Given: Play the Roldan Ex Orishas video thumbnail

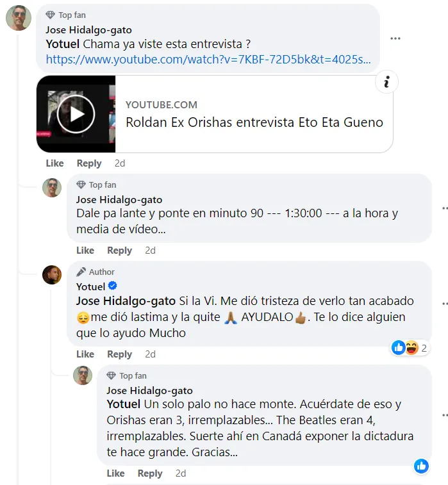Looking at the screenshot, I should (76, 114).
